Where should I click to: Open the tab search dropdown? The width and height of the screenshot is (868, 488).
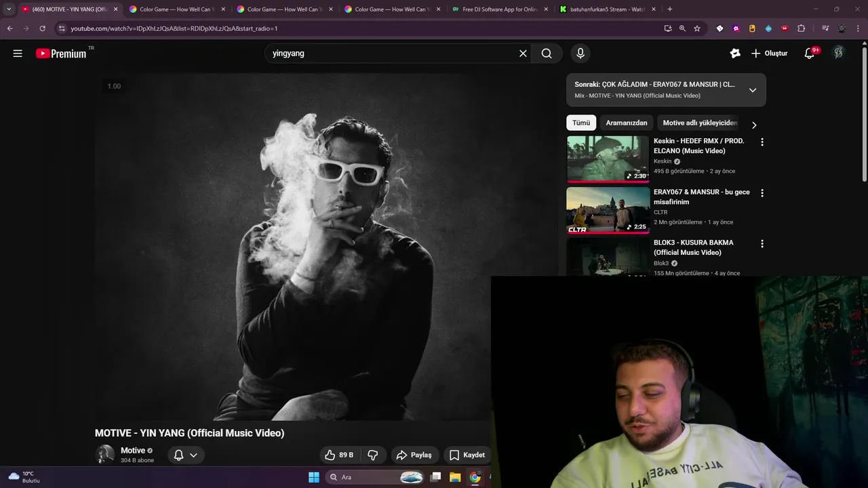(9, 9)
